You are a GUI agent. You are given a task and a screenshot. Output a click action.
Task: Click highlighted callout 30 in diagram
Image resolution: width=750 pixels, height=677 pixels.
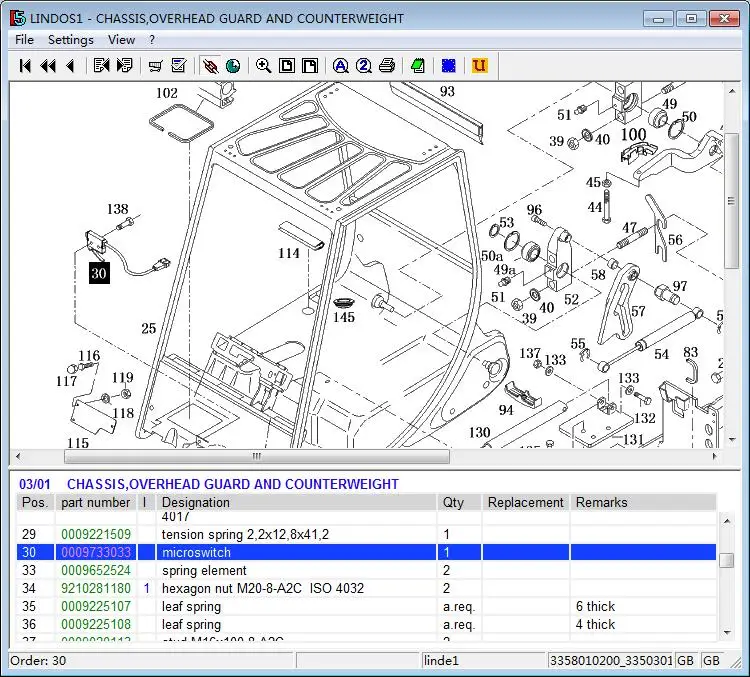98,273
